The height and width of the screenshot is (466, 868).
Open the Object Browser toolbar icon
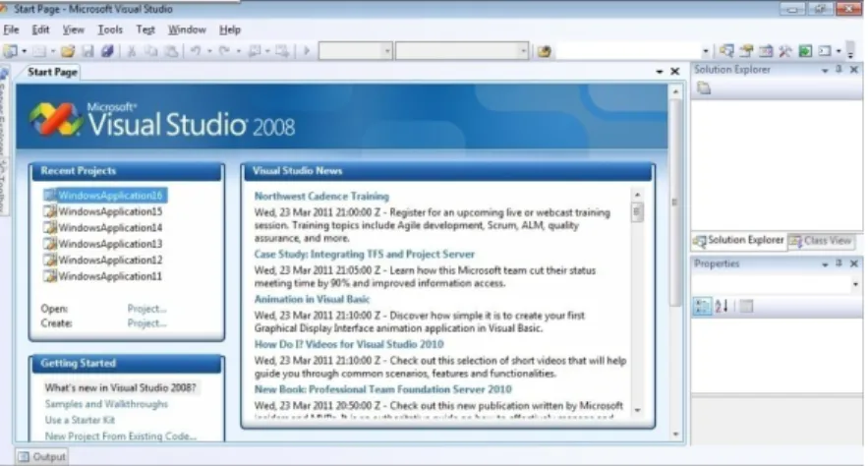(x=766, y=51)
